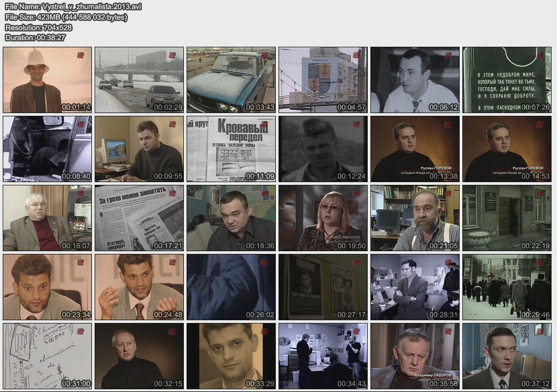
Task: Select the building entrance frame at 00:22:19
Action: (507, 218)
